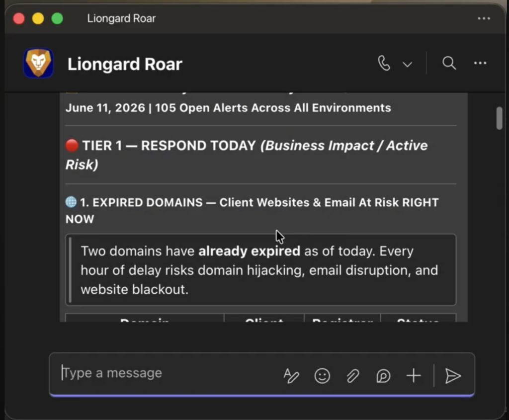509x420 pixels.
Task: Open more actions plus button
Action: [x=414, y=376]
